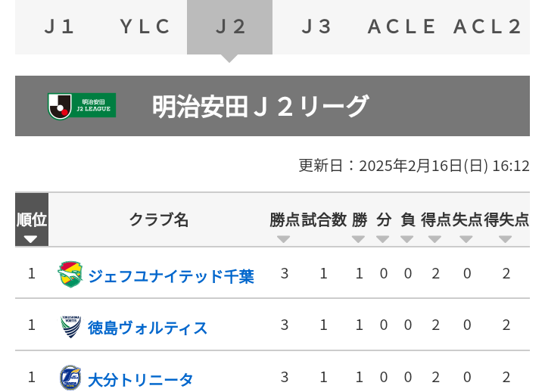The image size is (545, 392).
Task: Open ジェフユナイテッド千葉 club link
Action: pyautogui.click(x=171, y=276)
